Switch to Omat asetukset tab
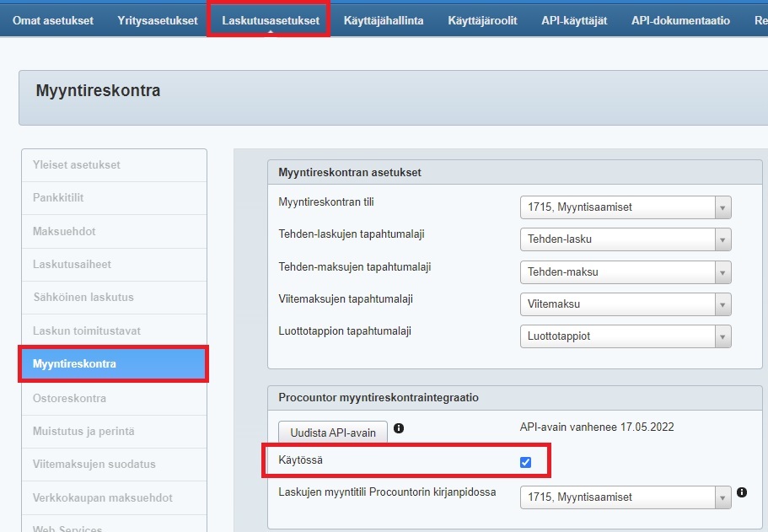 click(53, 20)
